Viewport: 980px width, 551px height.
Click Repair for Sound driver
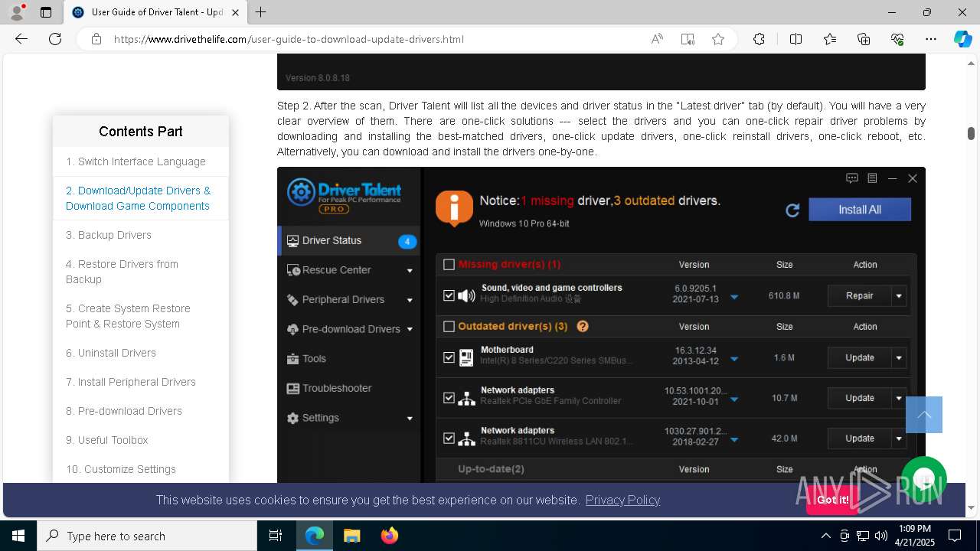click(x=860, y=296)
